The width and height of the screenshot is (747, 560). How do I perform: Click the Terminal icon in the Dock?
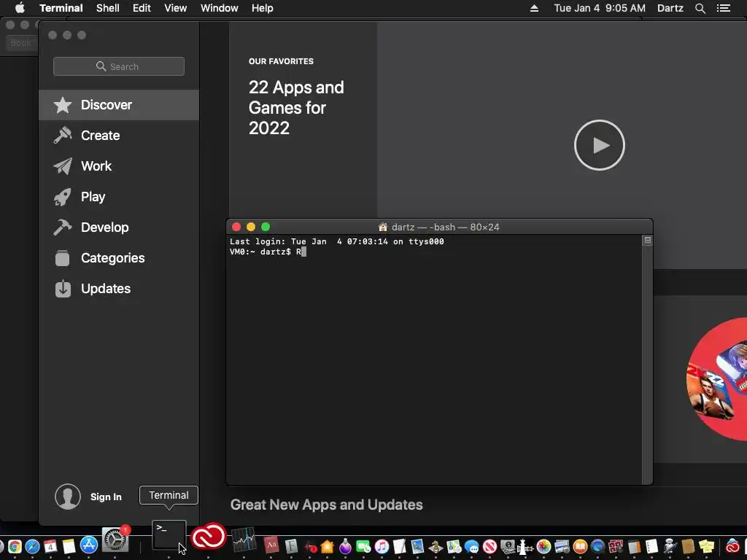(x=169, y=534)
